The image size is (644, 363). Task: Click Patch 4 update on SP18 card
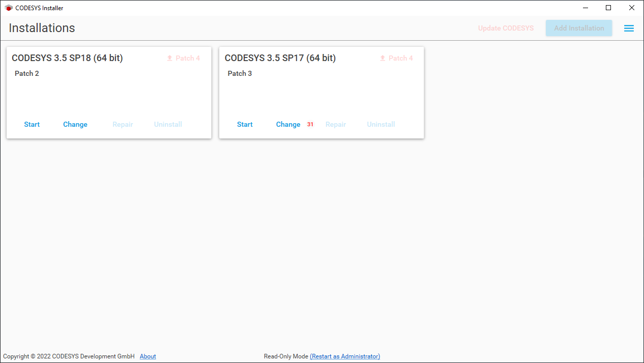(183, 58)
